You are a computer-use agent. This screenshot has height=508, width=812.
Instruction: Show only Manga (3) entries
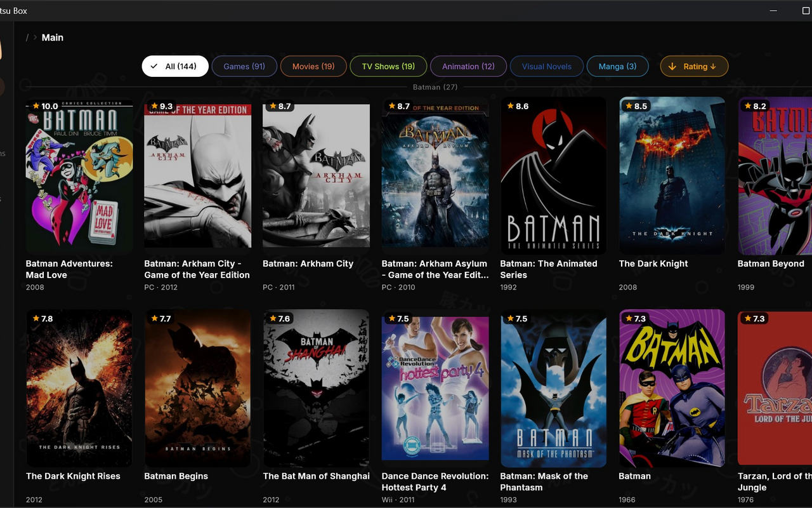(x=617, y=66)
